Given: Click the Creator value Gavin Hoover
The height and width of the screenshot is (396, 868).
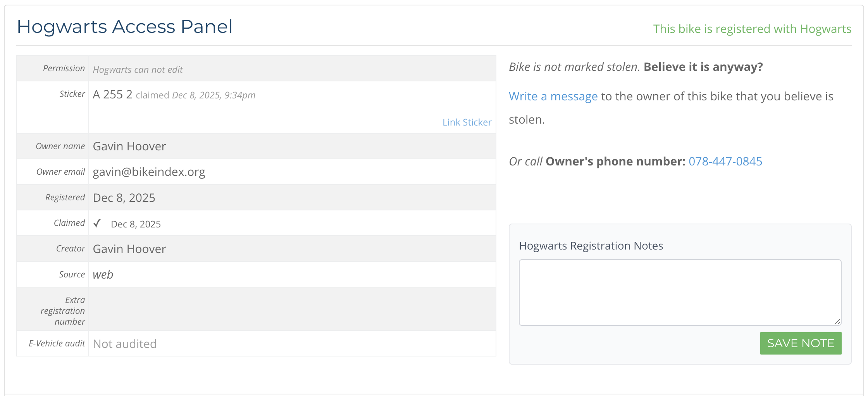Looking at the screenshot, I should (x=129, y=249).
